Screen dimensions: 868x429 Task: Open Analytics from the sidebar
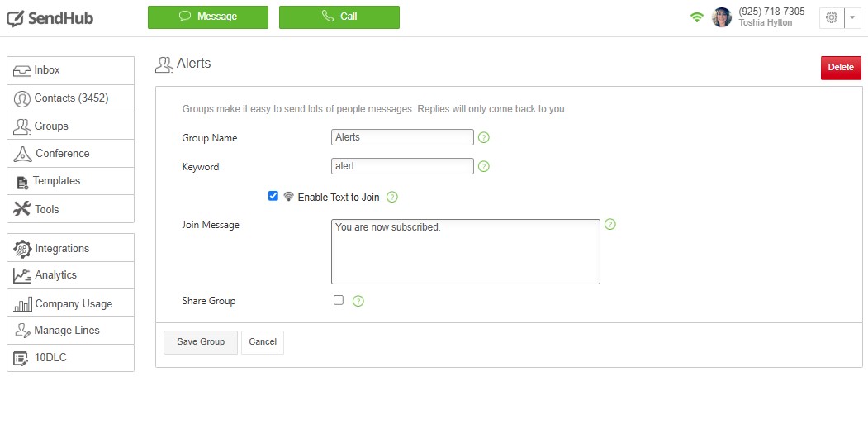pyautogui.click(x=70, y=275)
